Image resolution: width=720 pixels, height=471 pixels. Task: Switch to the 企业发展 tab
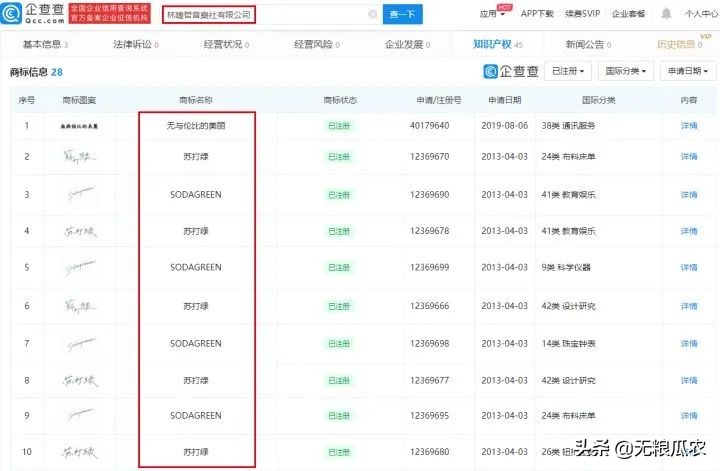click(407, 44)
